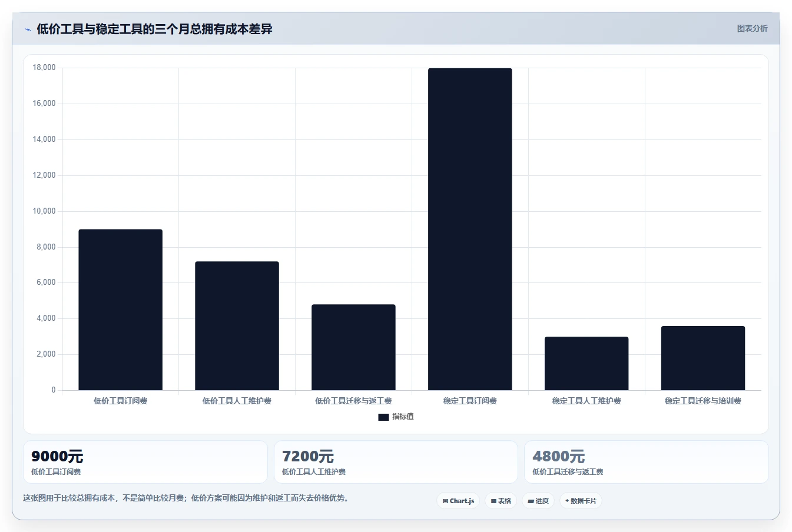Select the 低价工具人工维护费 bar
792x532 pixels.
[237, 325]
